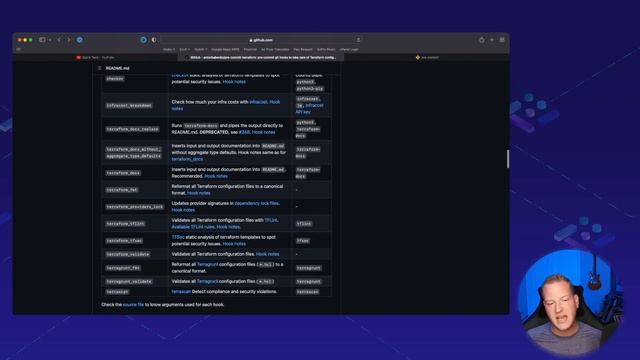This screenshot has height=360, width=640.
Task: Open the TFLint link
Action: coord(271,220)
